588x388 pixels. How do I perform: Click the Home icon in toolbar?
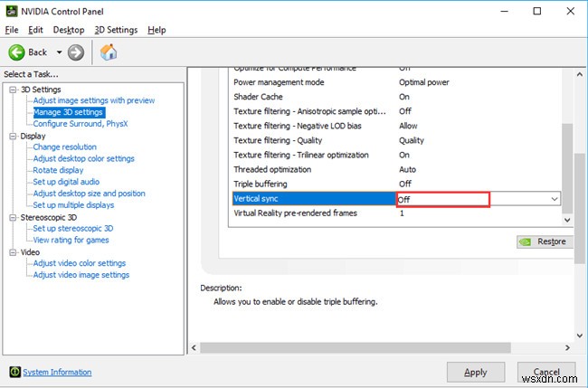(109, 52)
